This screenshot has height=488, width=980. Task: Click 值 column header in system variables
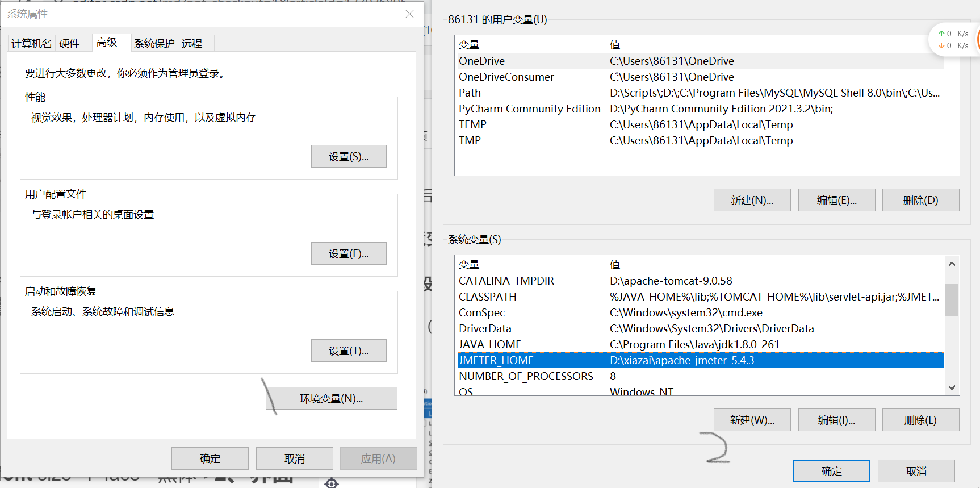coord(775,264)
